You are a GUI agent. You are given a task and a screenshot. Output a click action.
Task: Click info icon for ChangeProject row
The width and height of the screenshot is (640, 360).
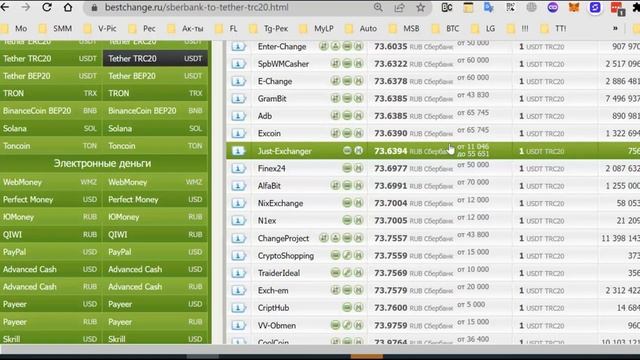pos(238,238)
